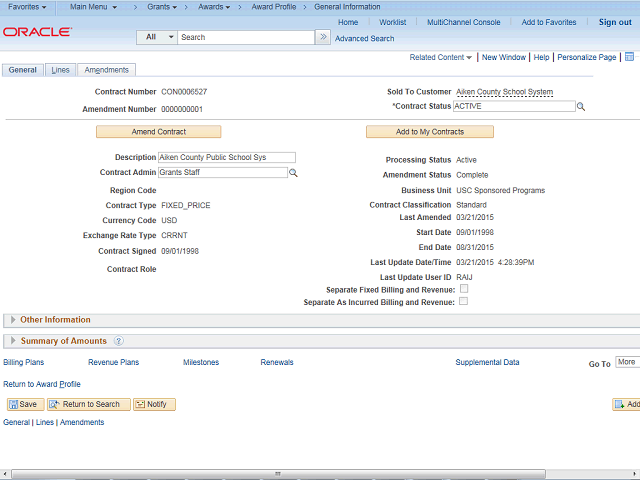Click into the Contract Status field
This screenshot has width=640, height=480.
point(514,106)
